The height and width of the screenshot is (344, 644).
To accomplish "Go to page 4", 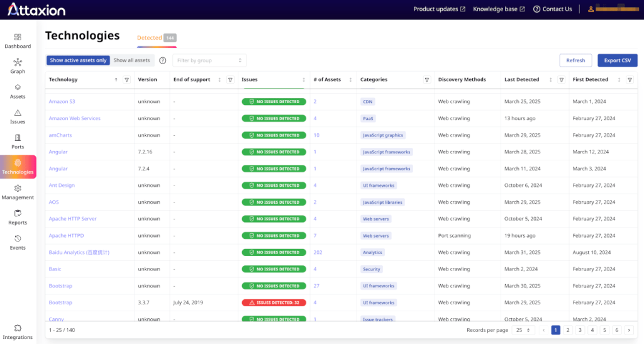I will point(592,330).
